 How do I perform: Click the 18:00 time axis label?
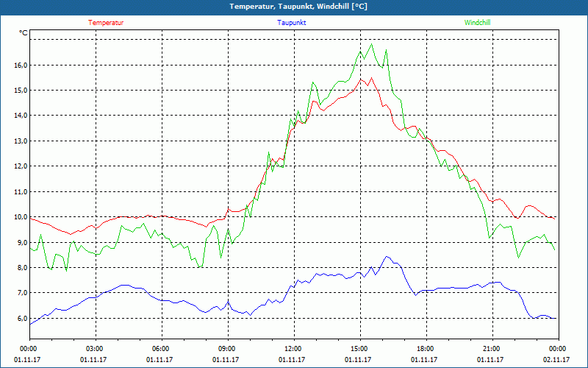426,349
